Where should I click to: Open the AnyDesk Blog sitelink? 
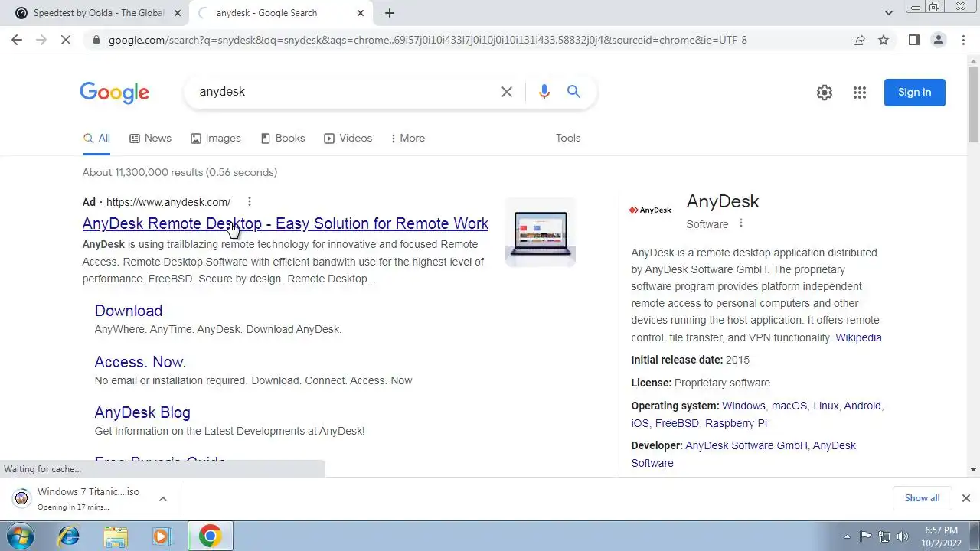click(142, 412)
